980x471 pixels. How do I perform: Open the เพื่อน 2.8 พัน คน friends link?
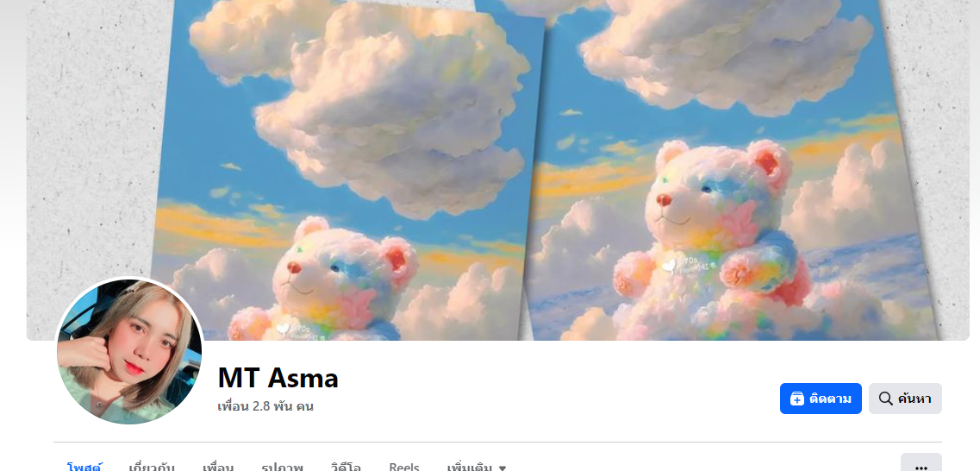tap(265, 406)
